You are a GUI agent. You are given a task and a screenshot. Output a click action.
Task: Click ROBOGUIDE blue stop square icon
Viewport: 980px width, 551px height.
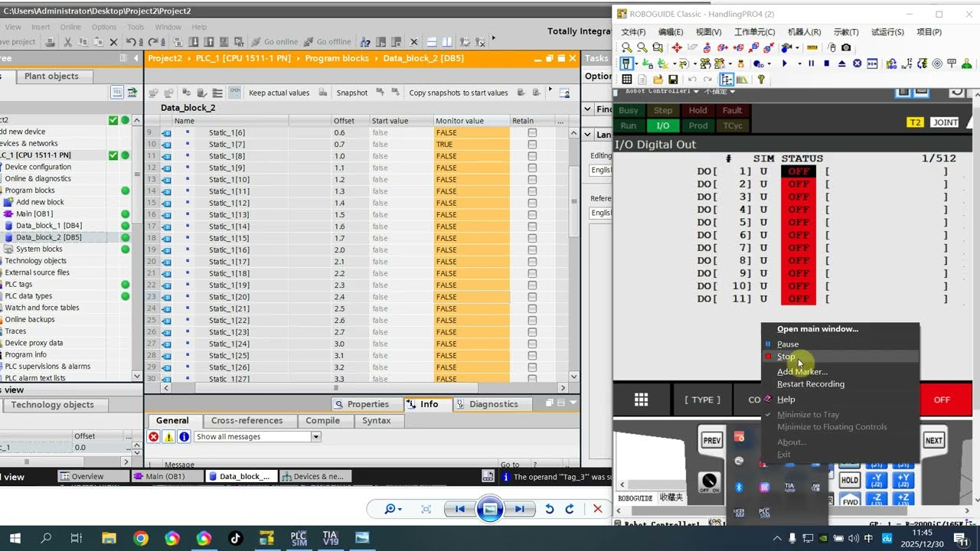(x=827, y=64)
